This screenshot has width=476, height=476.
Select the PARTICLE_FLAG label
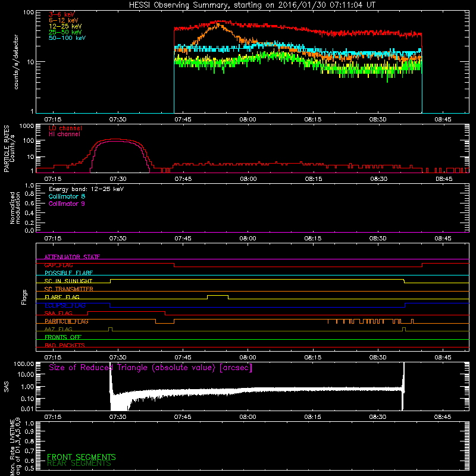pos(67,321)
